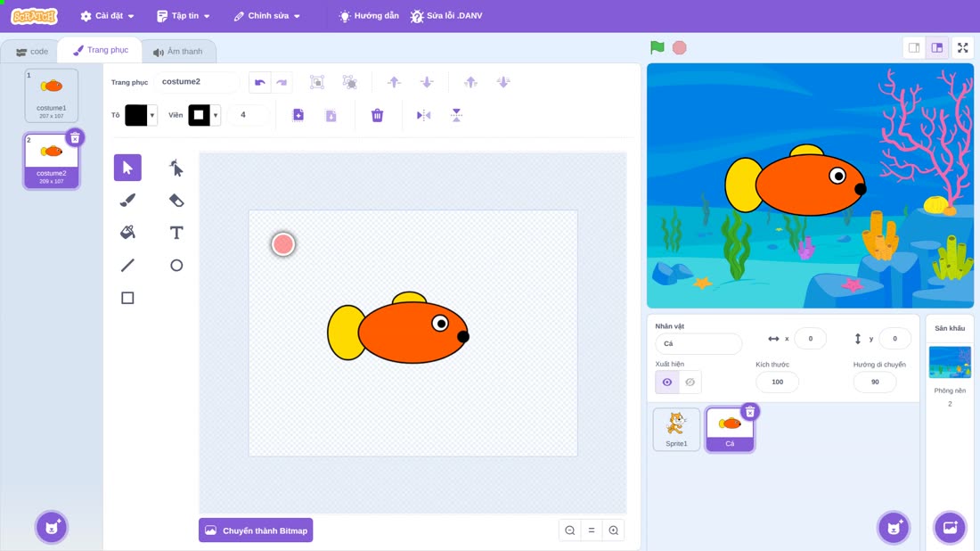The height and width of the screenshot is (551, 980).
Task: Choose the Reshape tool
Action: [x=176, y=168]
